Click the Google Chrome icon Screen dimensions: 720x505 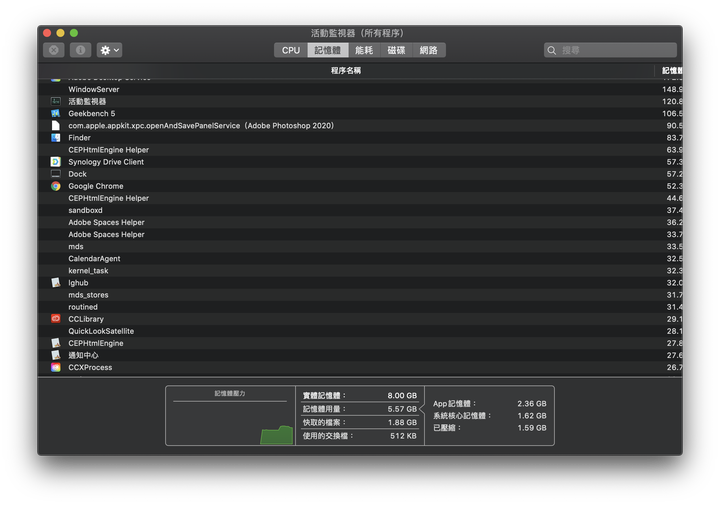click(x=56, y=186)
